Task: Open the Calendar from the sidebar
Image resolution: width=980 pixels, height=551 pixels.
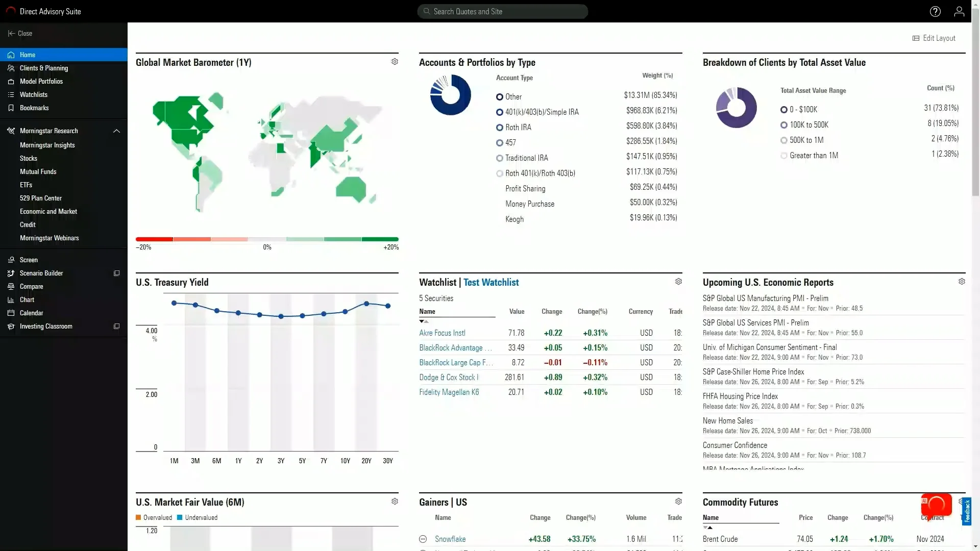Action: click(x=31, y=313)
